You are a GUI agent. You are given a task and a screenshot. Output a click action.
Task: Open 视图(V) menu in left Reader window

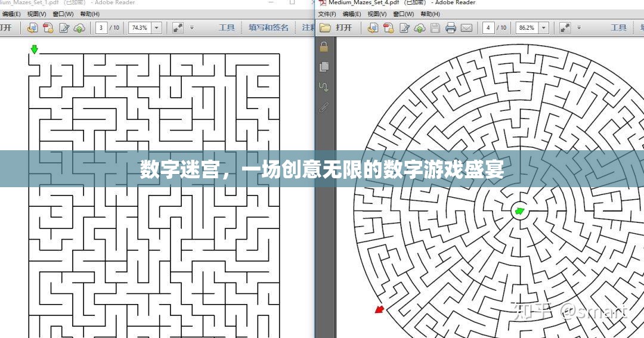[x=36, y=14]
